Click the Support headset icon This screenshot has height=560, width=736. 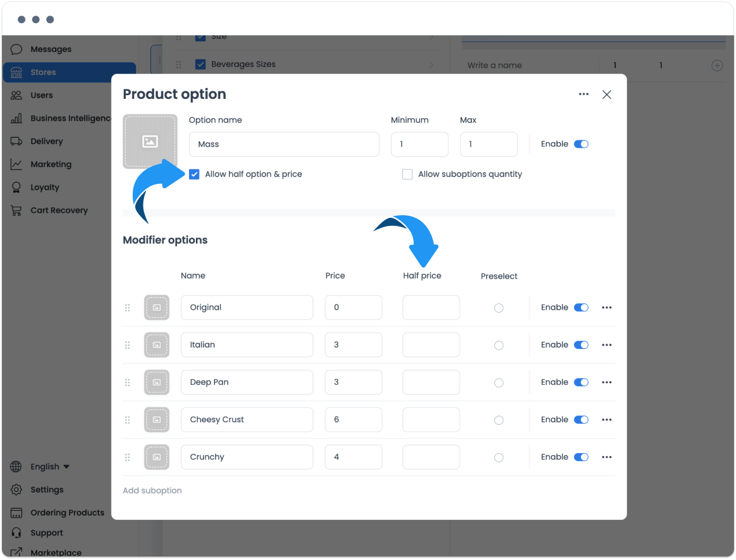click(16, 532)
